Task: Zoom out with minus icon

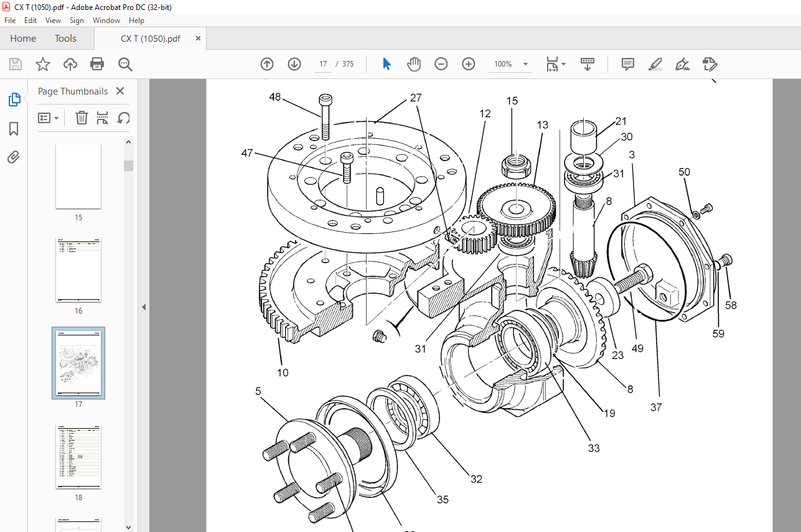Action: 441,64
